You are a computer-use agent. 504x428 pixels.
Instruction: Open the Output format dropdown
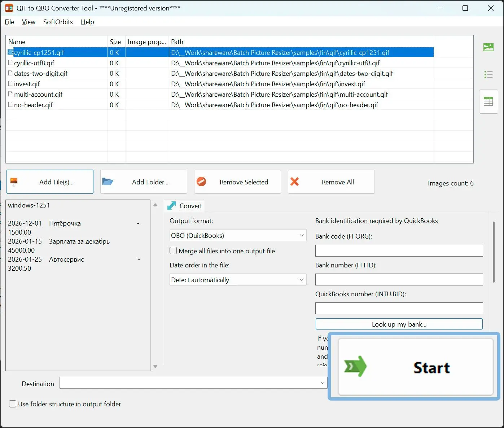coord(238,235)
